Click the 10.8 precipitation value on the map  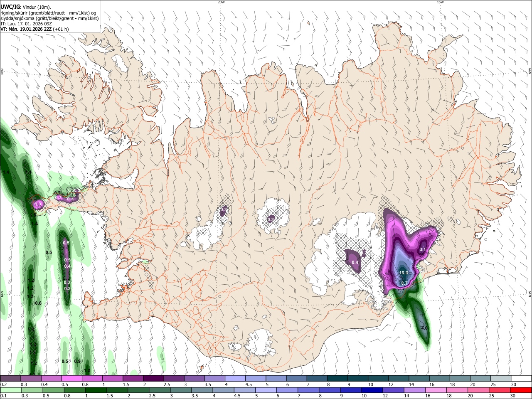coord(403,273)
